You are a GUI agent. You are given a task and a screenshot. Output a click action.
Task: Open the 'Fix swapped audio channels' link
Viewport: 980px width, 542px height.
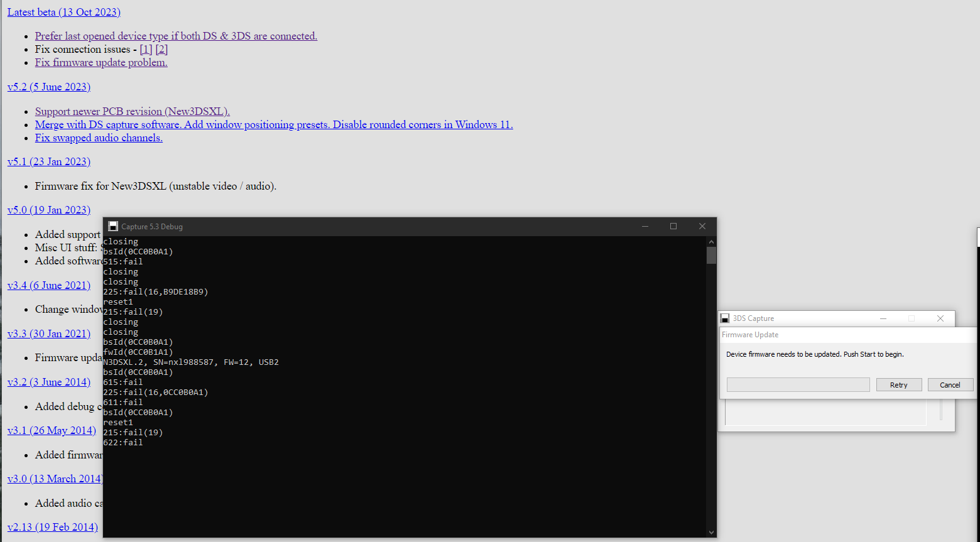(99, 138)
